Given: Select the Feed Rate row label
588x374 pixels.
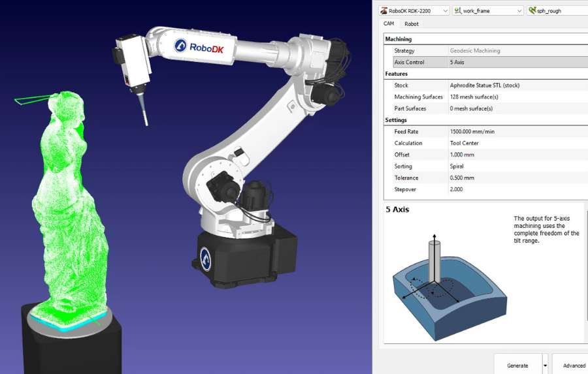Looking at the screenshot, I should pos(406,132).
